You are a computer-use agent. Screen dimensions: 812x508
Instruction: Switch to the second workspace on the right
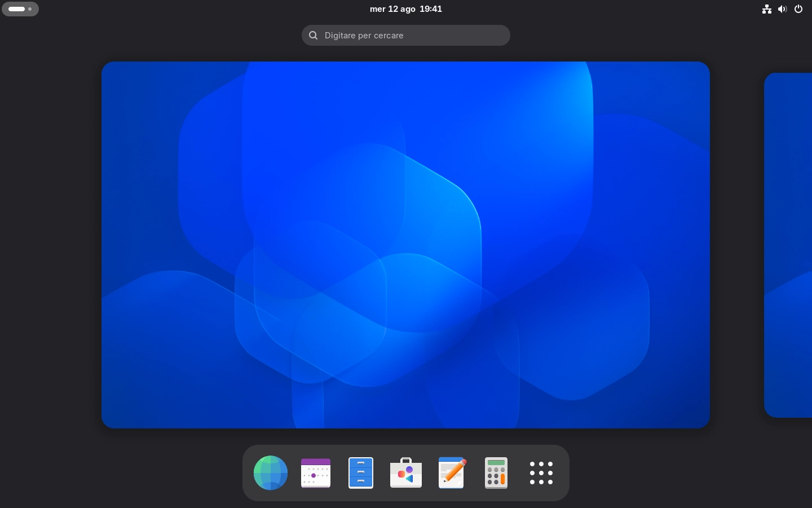788,245
